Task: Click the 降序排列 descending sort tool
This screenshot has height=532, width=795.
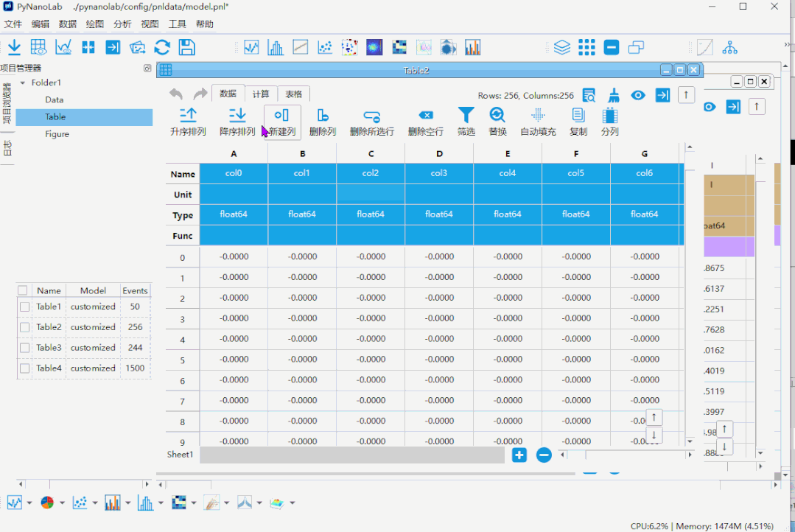Action: tap(237, 122)
